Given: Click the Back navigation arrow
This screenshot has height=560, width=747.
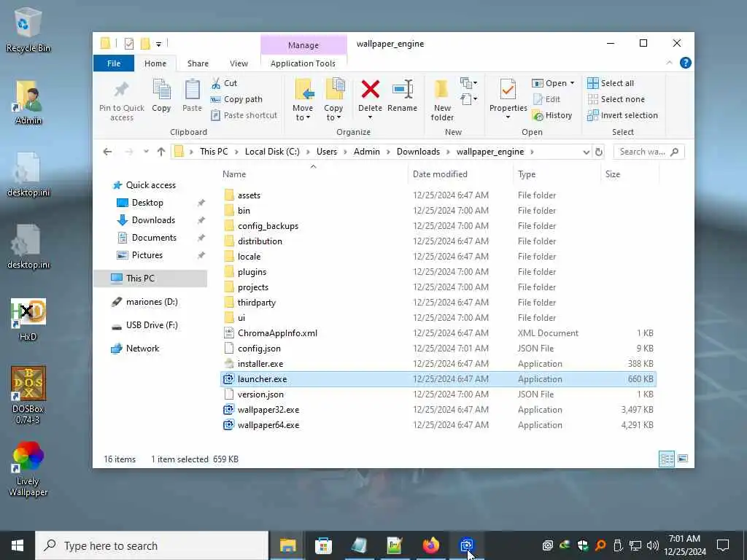Looking at the screenshot, I should [x=108, y=152].
